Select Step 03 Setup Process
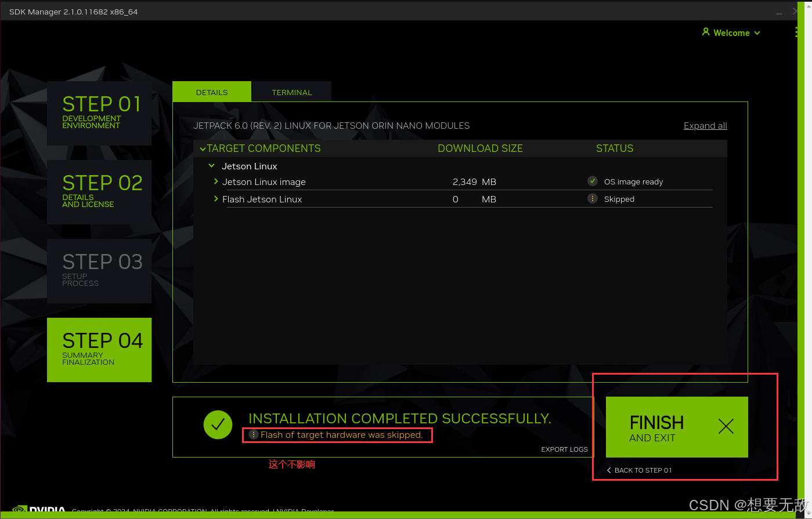The image size is (812, 519). (x=99, y=271)
